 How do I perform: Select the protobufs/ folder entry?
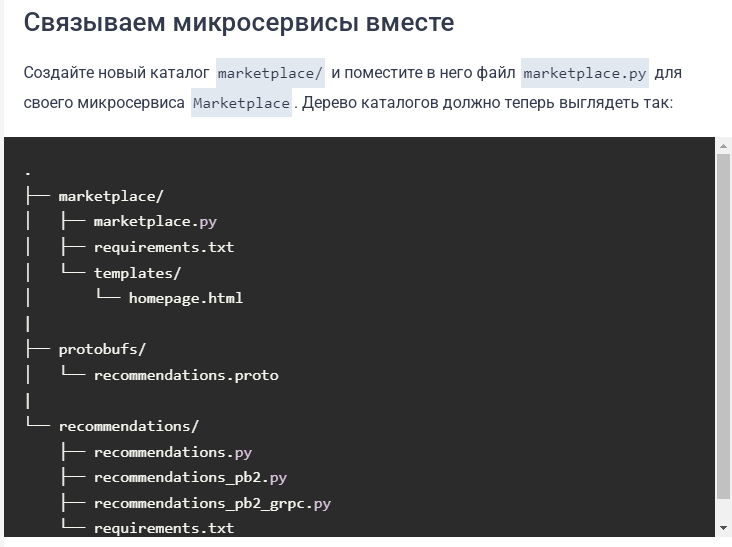[x=102, y=349]
